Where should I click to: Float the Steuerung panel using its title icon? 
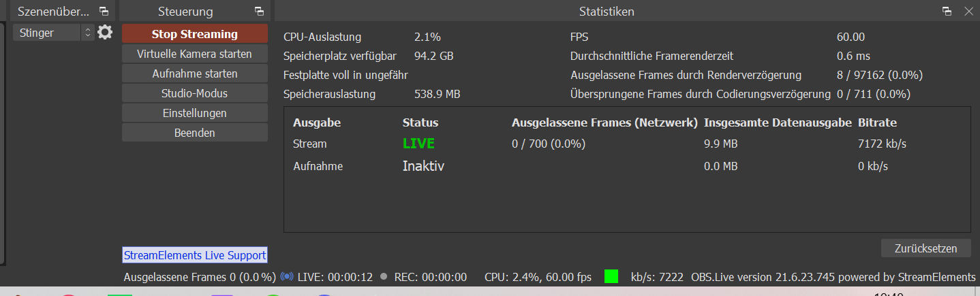tap(259, 11)
